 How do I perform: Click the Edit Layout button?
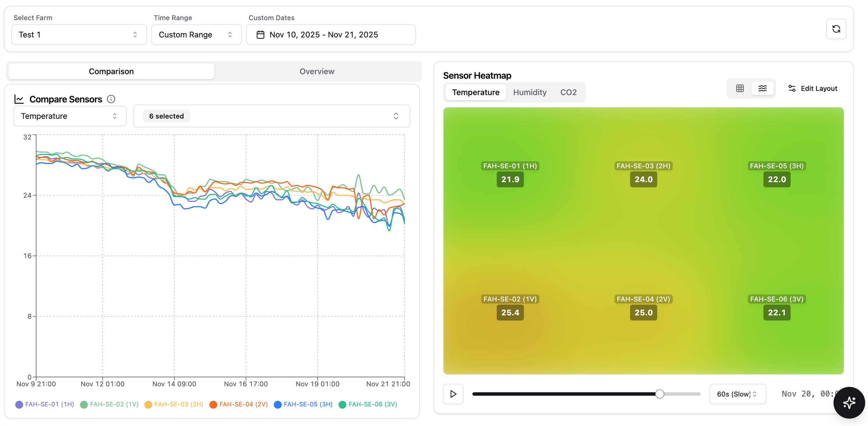click(812, 89)
